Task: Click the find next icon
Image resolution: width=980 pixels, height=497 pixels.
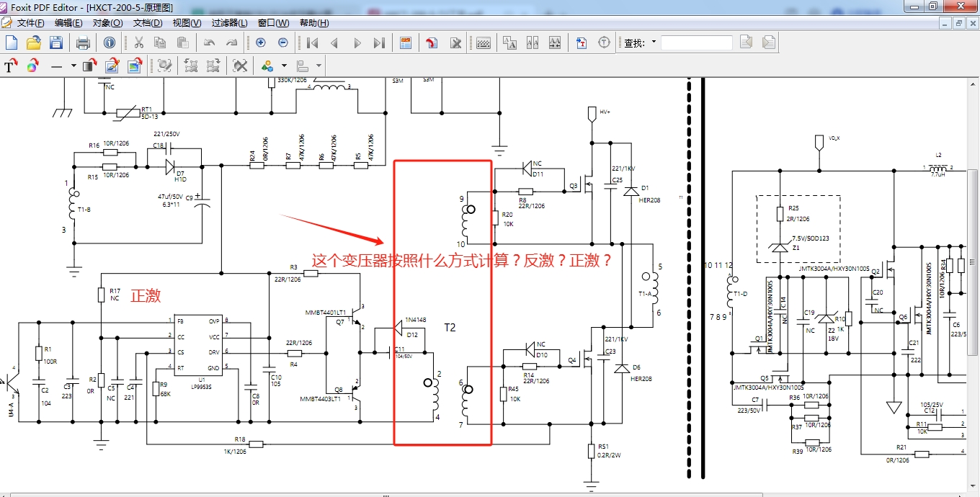Action: point(769,42)
